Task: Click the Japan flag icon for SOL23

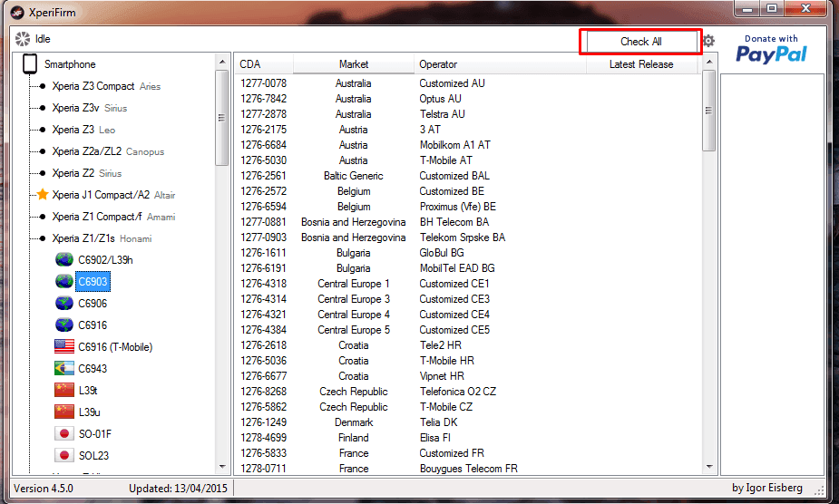Action: (64, 455)
